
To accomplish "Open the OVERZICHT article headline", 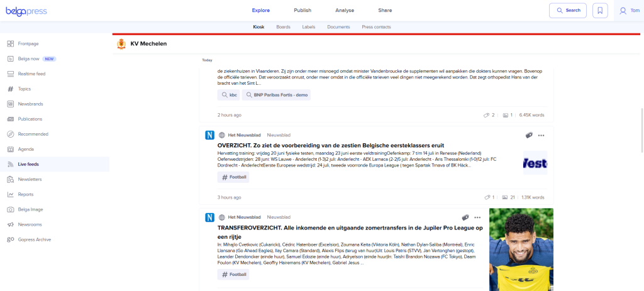I will (331, 145).
